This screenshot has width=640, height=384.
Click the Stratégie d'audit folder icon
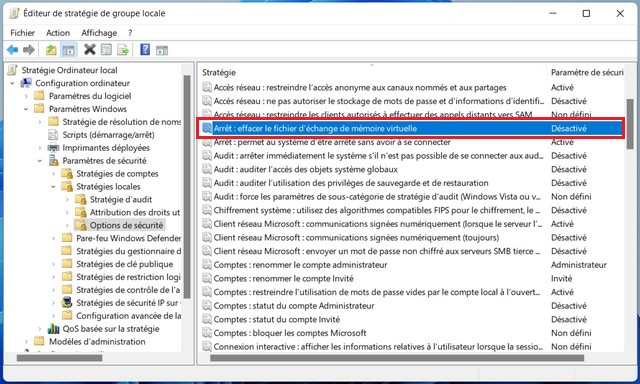tap(81, 199)
